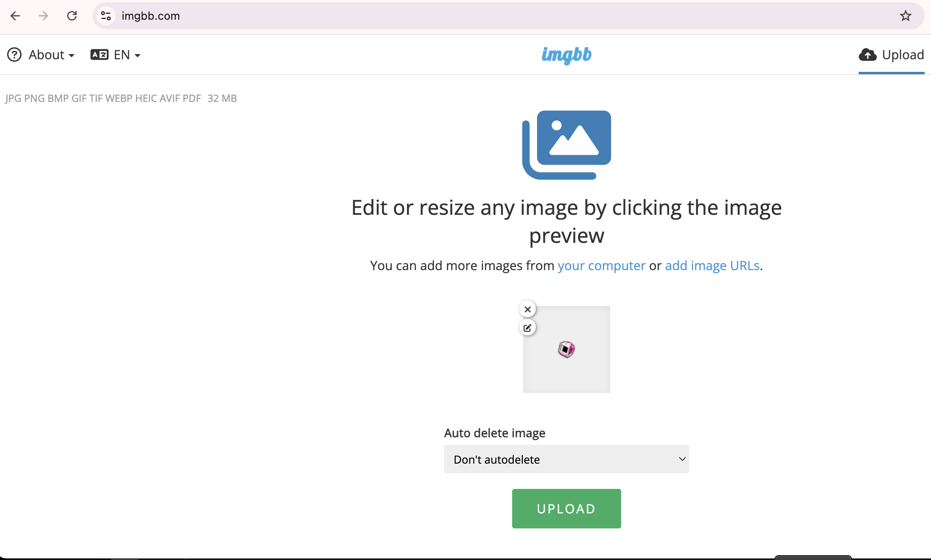Viewport: 931px width, 560px height.
Task: Click the 'your computer' link
Action: point(601,266)
